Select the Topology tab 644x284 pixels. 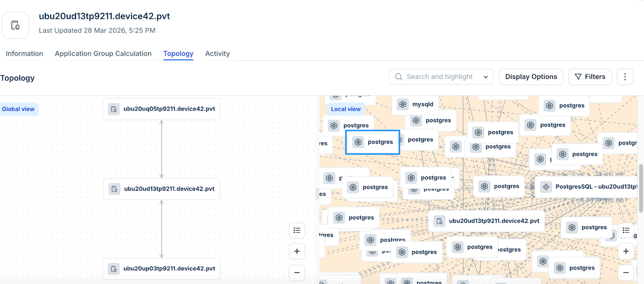pyautogui.click(x=178, y=54)
